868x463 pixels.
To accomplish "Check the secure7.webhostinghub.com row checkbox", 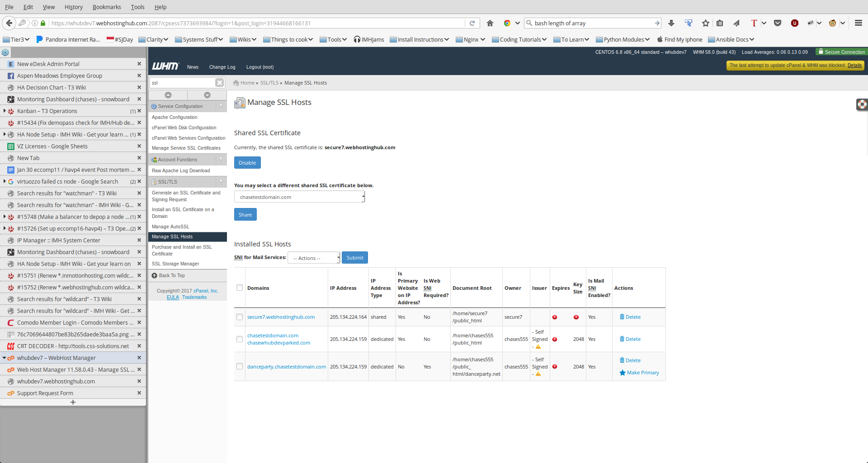I will point(240,317).
